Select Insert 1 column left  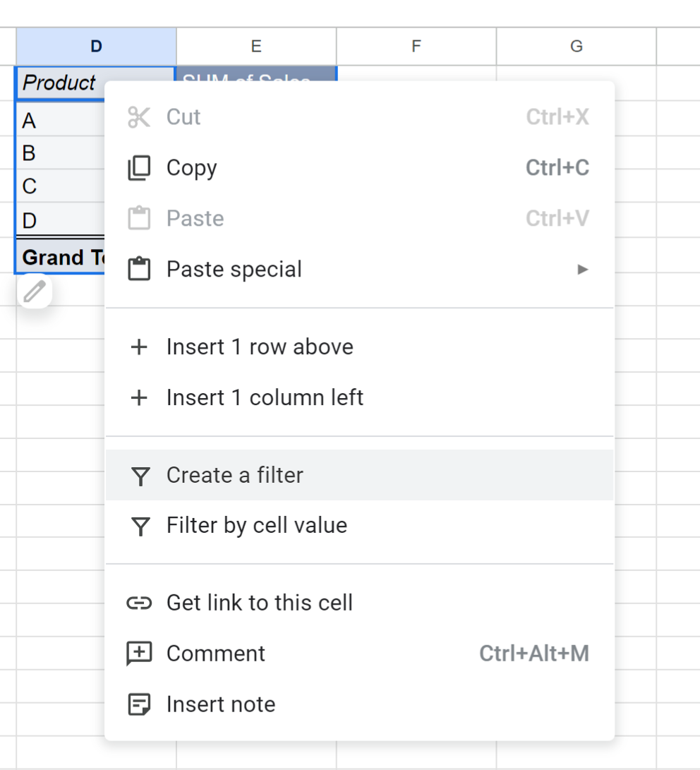pyautogui.click(x=265, y=397)
